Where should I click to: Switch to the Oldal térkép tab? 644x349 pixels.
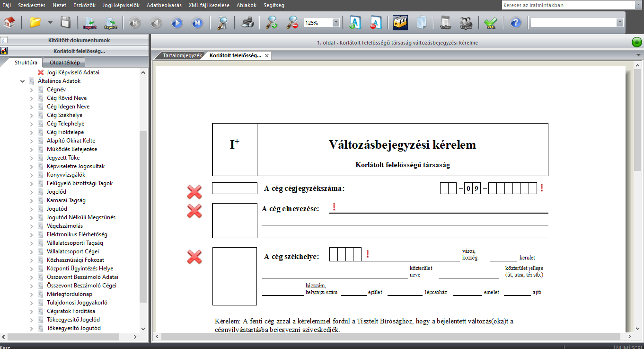coord(64,63)
